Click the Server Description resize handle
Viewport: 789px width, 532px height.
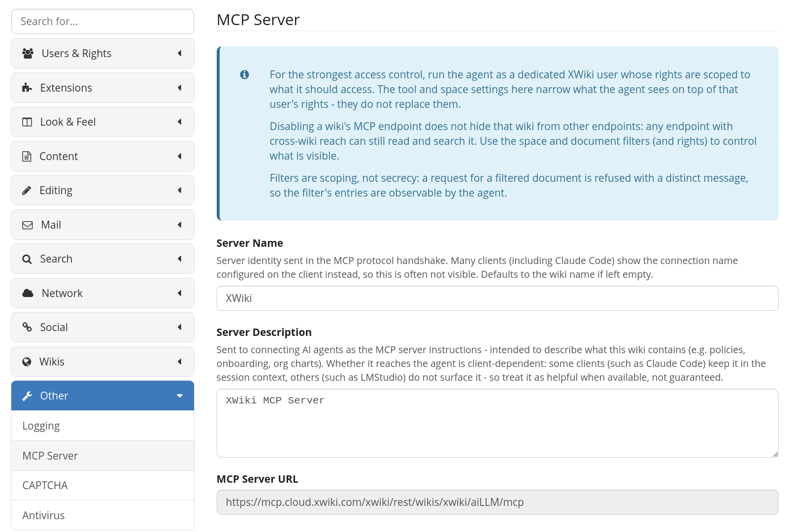point(775,454)
